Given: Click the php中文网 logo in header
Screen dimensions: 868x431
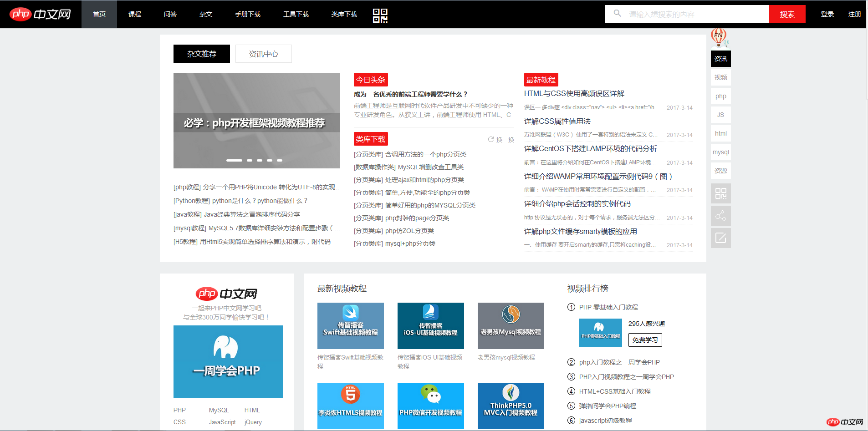Looking at the screenshot, I should 40,14.
